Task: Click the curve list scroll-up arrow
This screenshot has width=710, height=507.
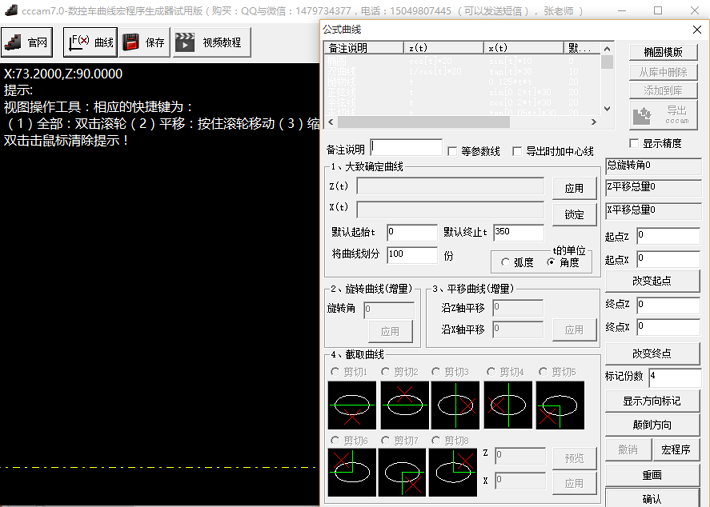Action: click(x=607, y=48)
